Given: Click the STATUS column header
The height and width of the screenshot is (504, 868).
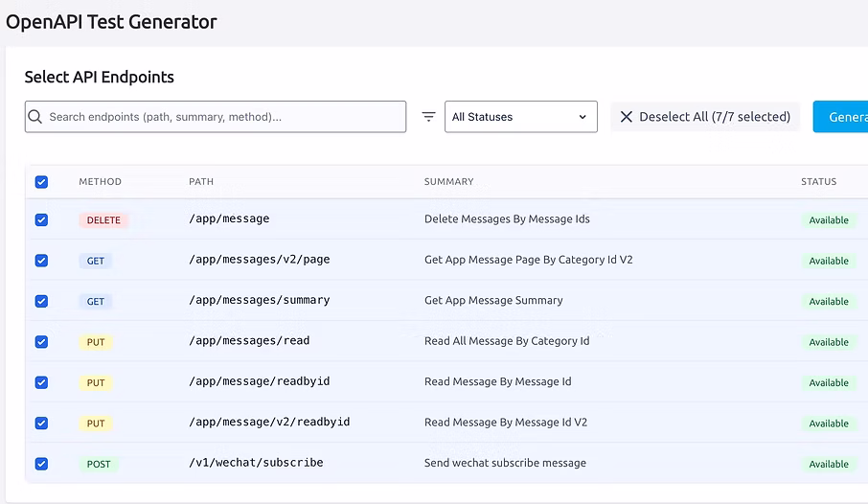Looking at the screenshot, I should tap(819, 182).
